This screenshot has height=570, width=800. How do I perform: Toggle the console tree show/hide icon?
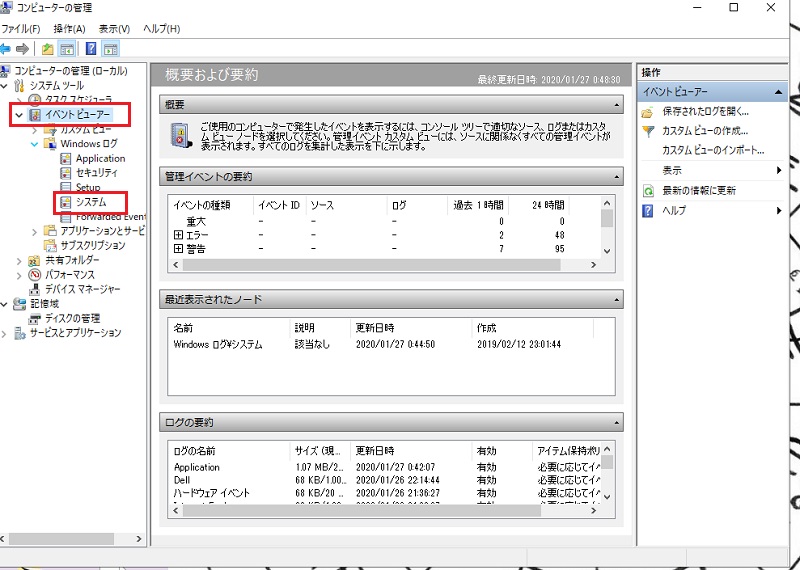[x=67, y=49]
